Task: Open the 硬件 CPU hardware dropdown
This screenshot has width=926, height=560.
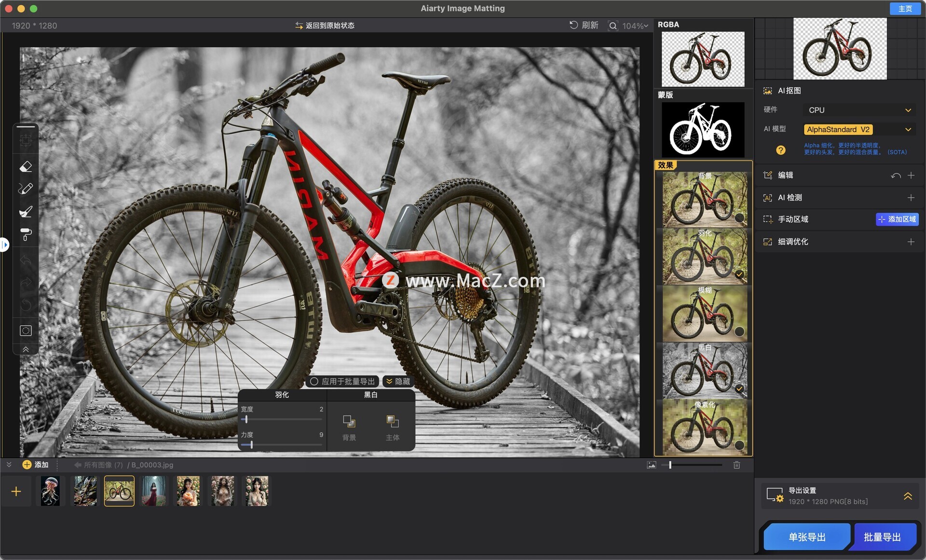Action: tap(859, 110)
